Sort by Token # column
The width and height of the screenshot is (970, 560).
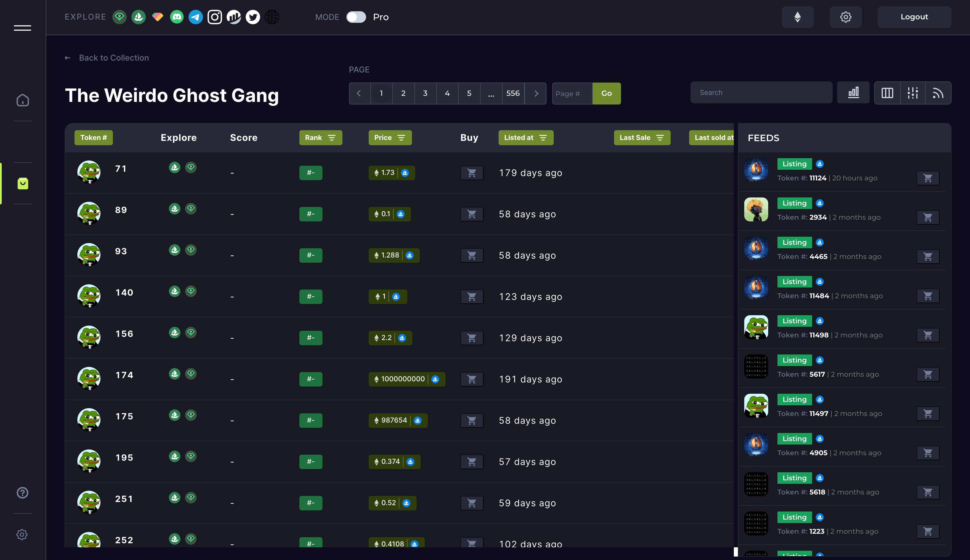tap(94, 138)
